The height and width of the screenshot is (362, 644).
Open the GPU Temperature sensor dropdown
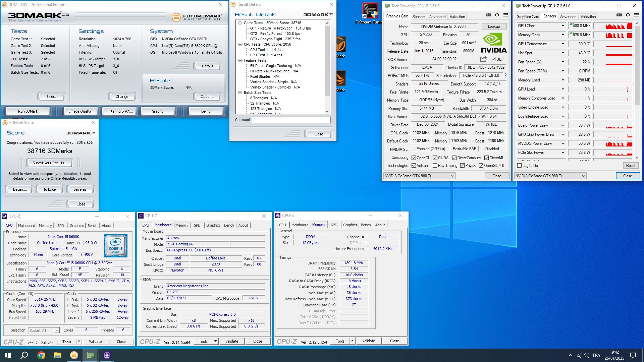pyautogui.click(x=563, y=44)
